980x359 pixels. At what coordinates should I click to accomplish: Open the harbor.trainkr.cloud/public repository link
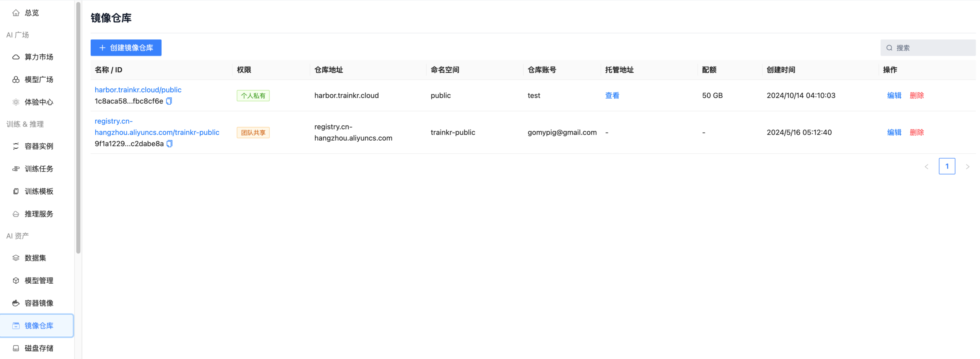coord(138,90)
